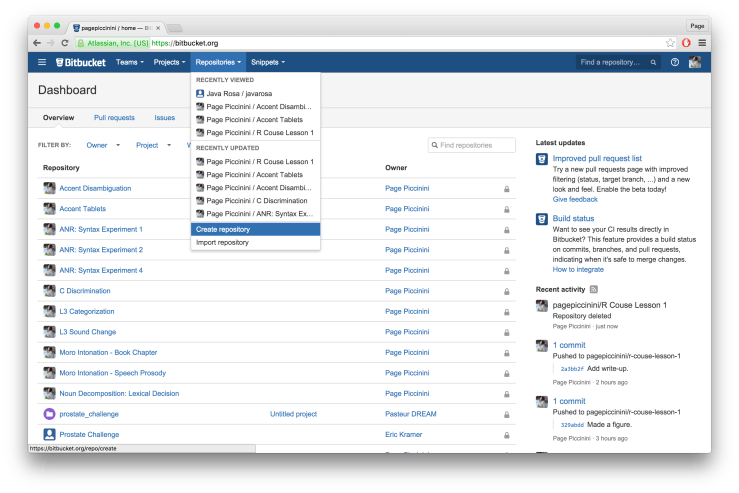Click the Bitbucket logo
The image size is (739, 493).
(81, 62)
